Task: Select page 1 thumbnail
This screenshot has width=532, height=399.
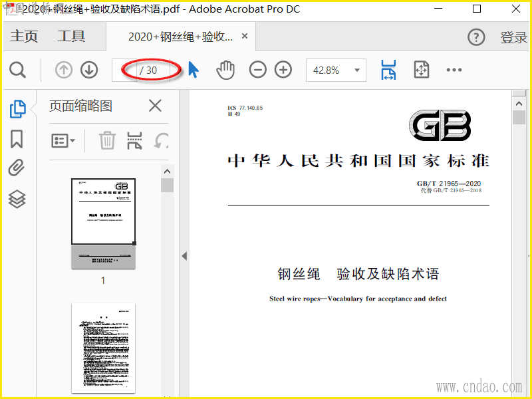Action: [x=103, y=223]
